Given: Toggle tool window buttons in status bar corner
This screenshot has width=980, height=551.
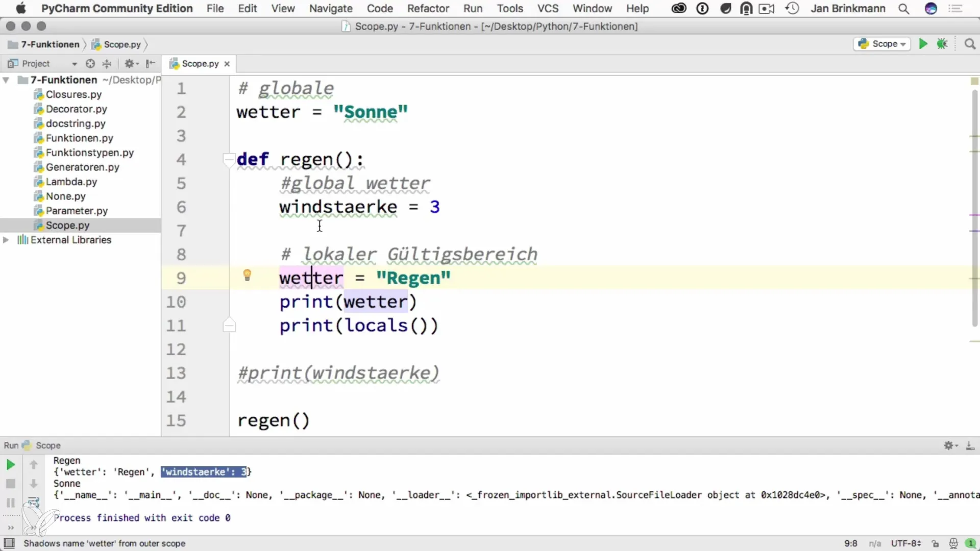Looking at the screenshot, I should [x=9, y=543].
